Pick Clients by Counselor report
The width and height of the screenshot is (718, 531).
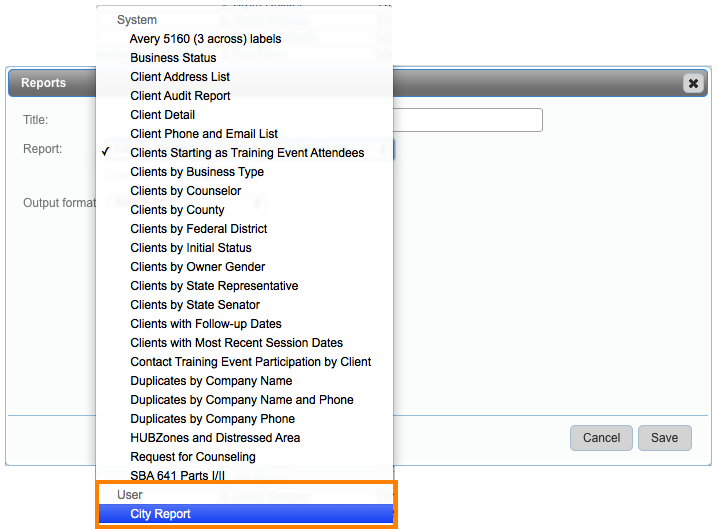[x=185, y=191]
